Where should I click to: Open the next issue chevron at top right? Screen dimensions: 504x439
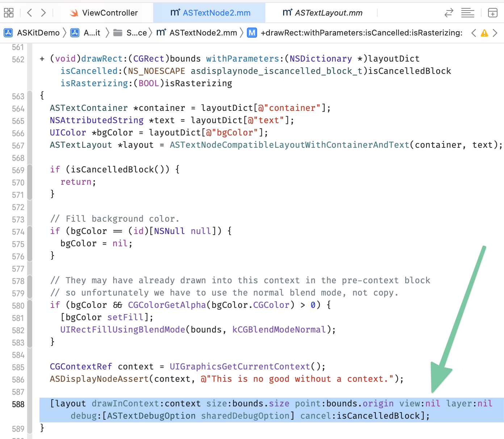click(496, 33)
